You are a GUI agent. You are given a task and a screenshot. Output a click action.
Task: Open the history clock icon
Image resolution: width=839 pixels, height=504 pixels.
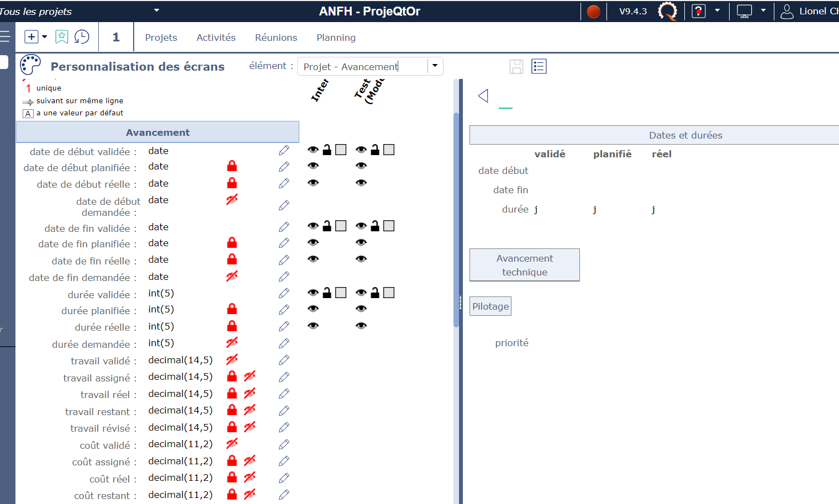coord(82,37)
